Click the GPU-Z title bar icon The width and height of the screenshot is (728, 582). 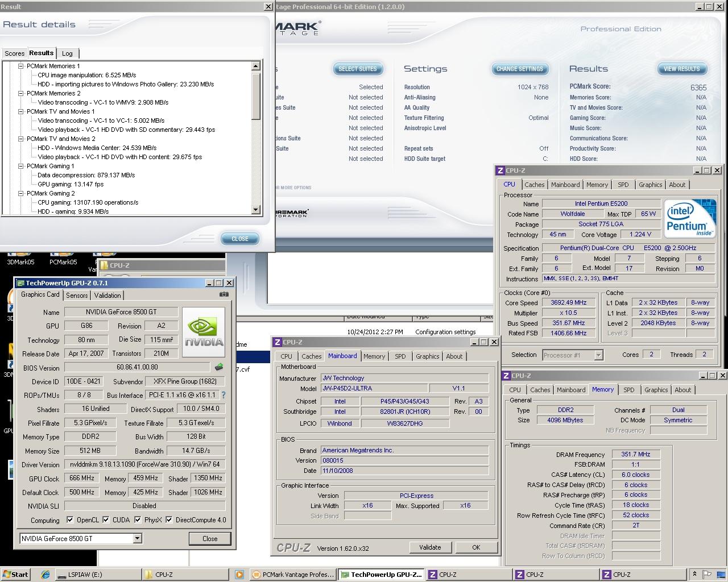(20, 283)
